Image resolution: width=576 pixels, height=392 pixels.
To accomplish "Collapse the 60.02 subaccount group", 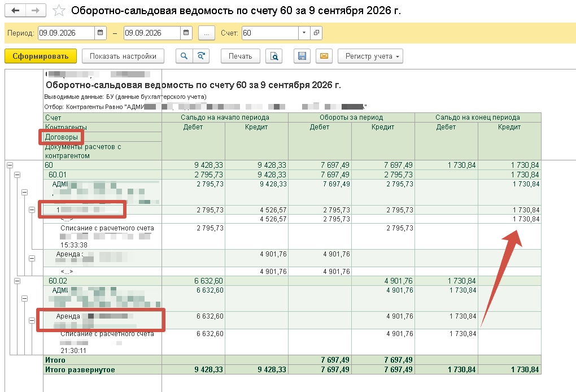I will pyautogui.click(x=18, y=281).
